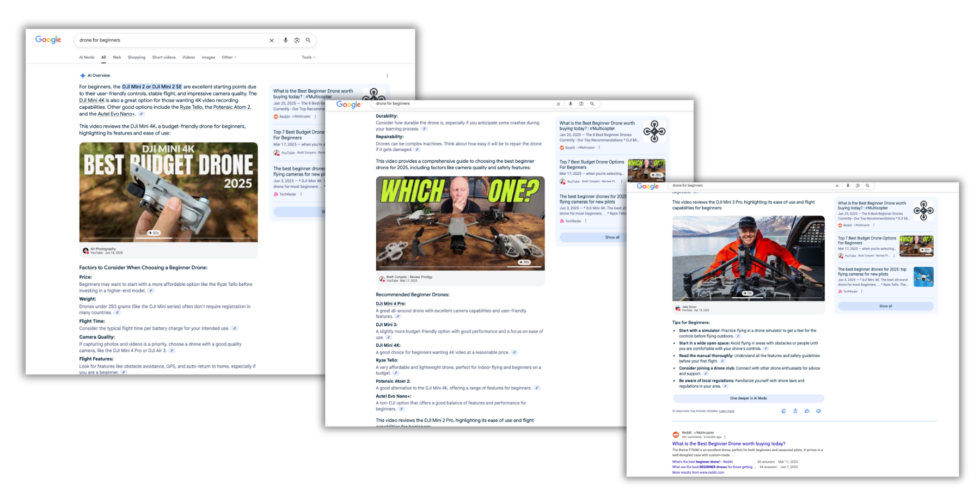Play the DJI Mini 4K Best Budget Drone video

pos(168,192)
